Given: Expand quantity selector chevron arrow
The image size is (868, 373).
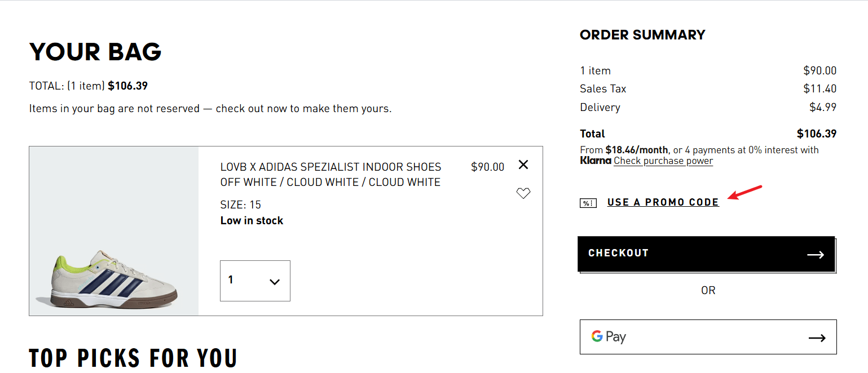Looking at the screenshot, I should tap(275, 282).
